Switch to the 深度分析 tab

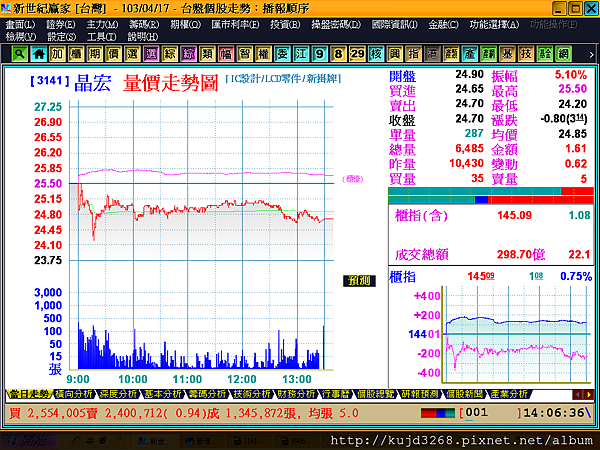coord(118,394)
